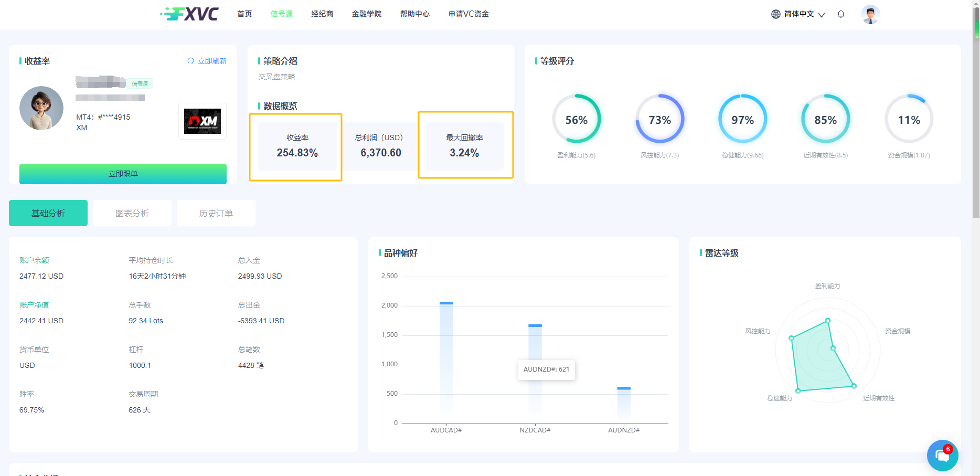Click the 2499.93 USD value
Viewport: 980px width, 476px height.
point(260,276)
